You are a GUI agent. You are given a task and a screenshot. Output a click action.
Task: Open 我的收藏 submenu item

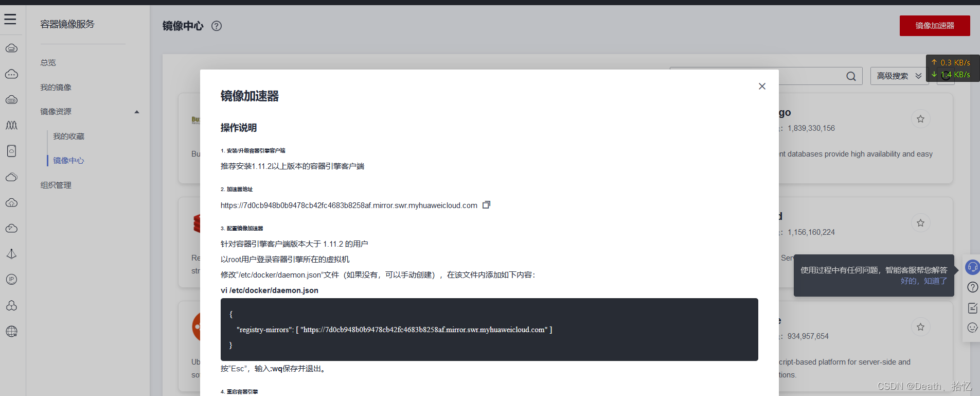click(68, 136)
